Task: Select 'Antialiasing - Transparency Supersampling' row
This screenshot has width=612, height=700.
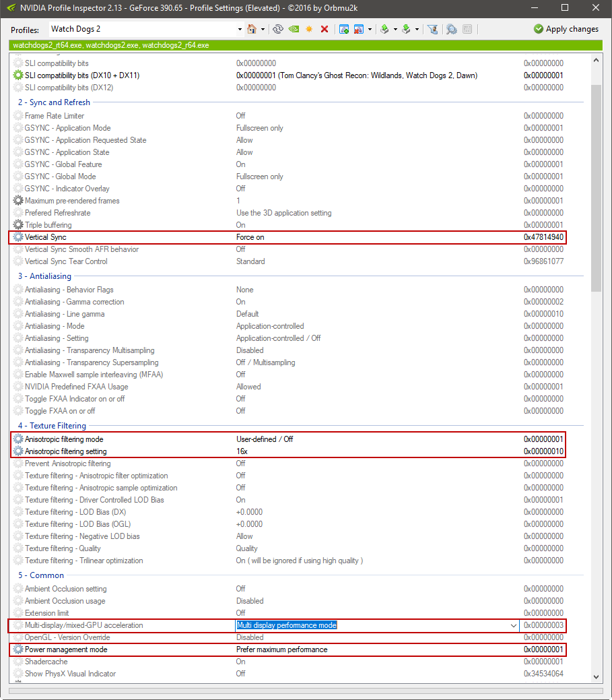Action: (x=287, y=362)
